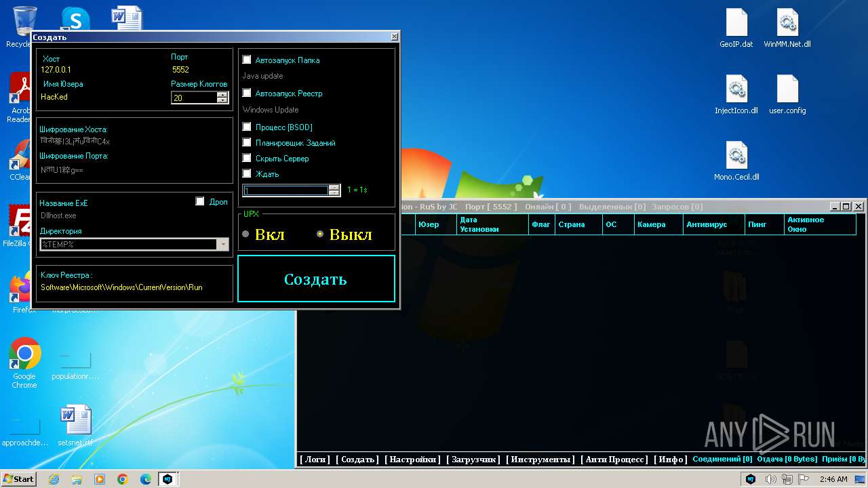Open the approachde file on the desktop
This screenshot has height=488, width=868.
pyautogui.click(x=24, y=432)
